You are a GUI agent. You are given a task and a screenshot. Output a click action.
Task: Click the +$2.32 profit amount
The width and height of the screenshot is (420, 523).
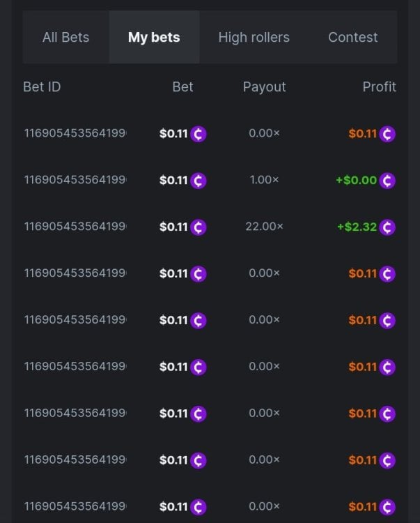pos(357,227)
